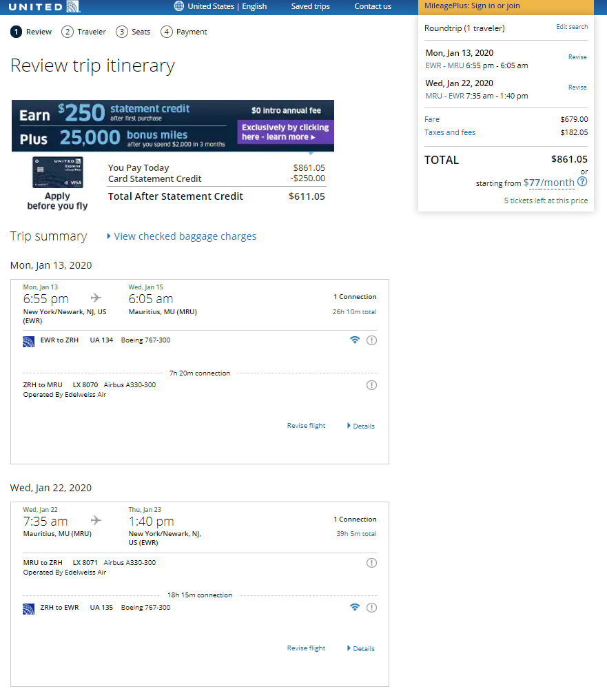607x700 pixels.
Task: Expand View checked baggage charges
Action: point(182,236)
